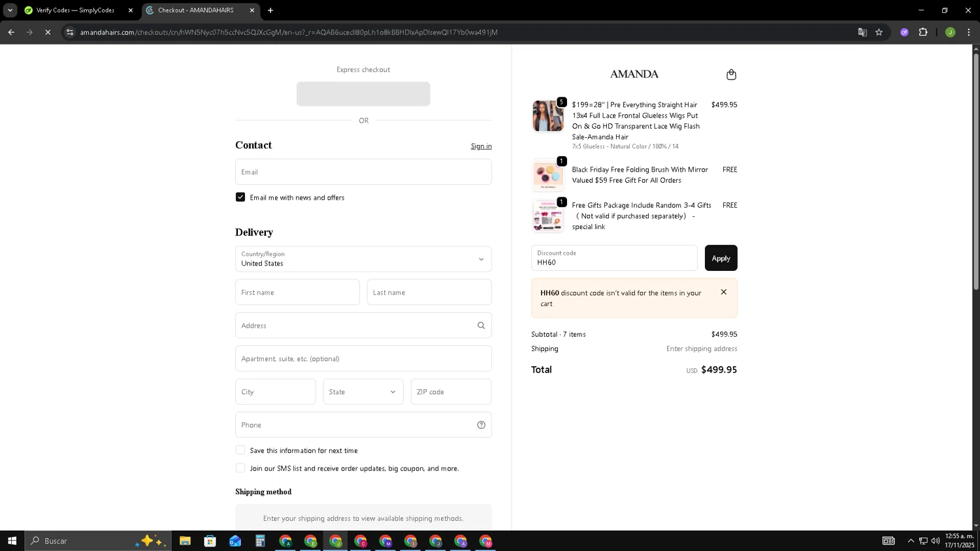This screenshot has width=980, height=551.
Task: Open the Chrome profile J avatar
Action: [x=950, y=32]
